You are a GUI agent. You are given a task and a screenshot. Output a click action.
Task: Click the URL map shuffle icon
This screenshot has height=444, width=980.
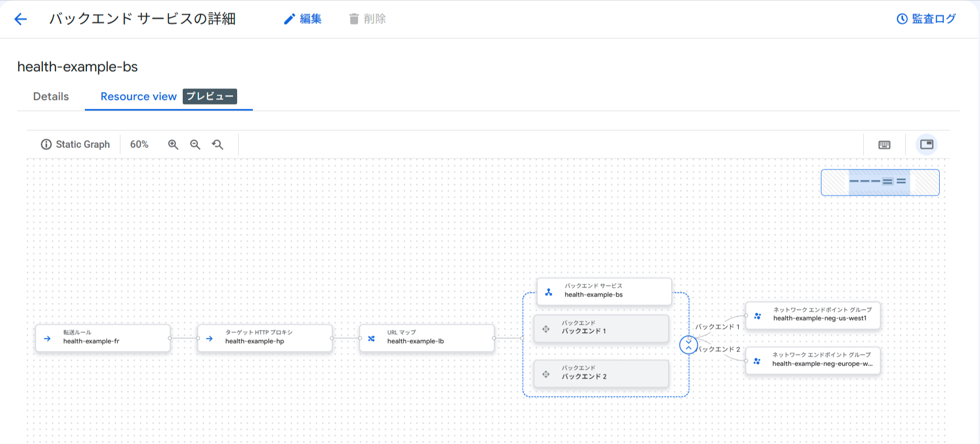(371, 339)
